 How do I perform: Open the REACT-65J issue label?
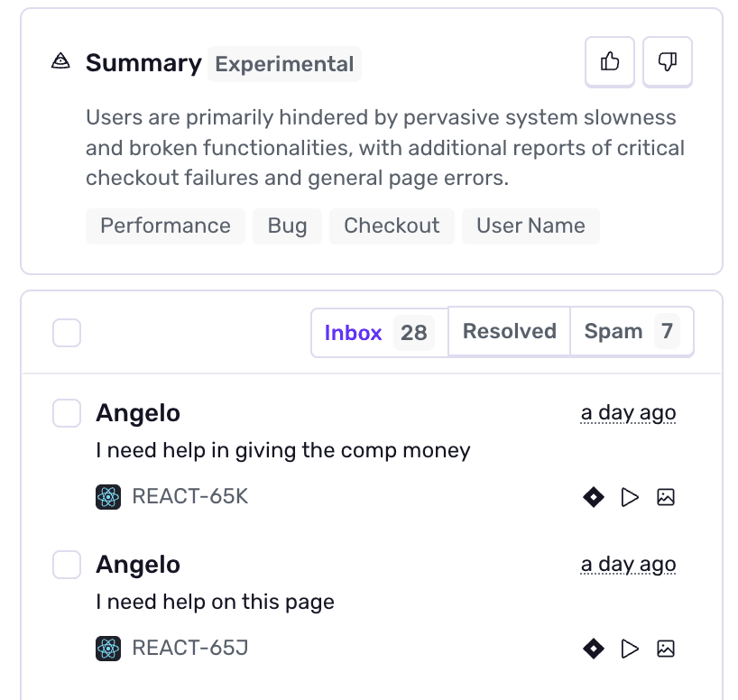[189, 648]
